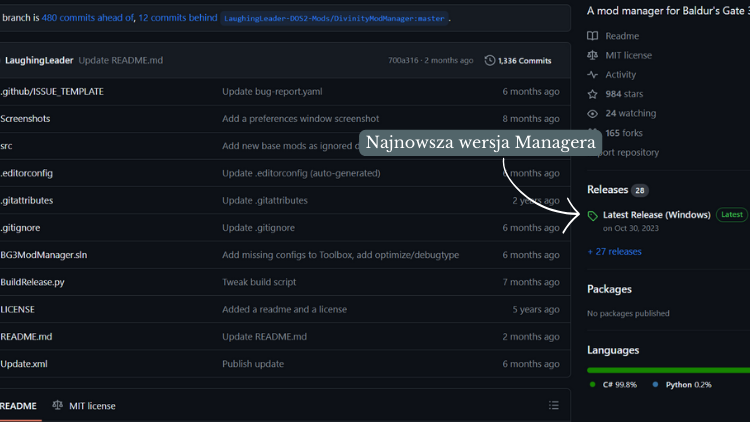Open the BG3ModManager.sln file
The image size is (750, 422).
click(44, 255)
